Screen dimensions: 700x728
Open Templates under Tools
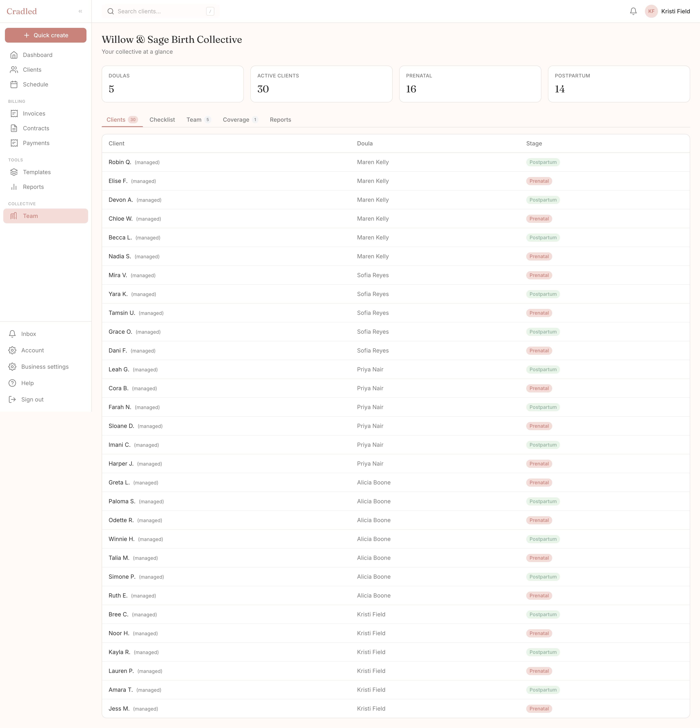point(46,172)
